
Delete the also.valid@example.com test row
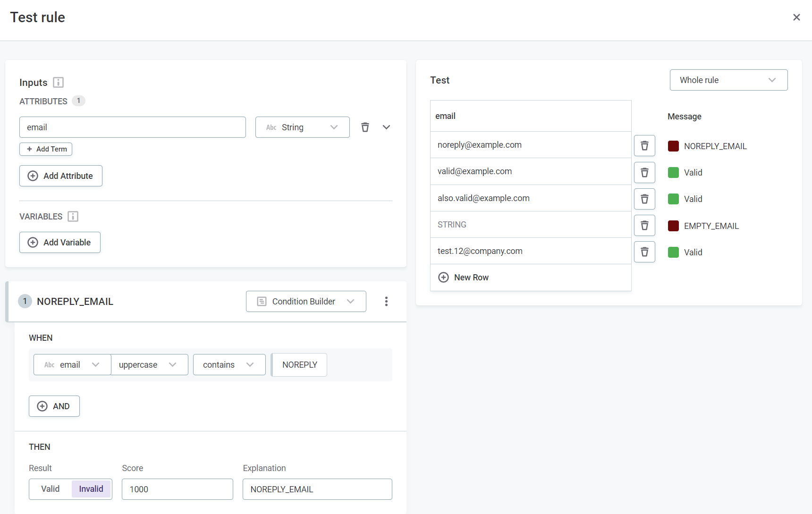[x=644, y=199]
